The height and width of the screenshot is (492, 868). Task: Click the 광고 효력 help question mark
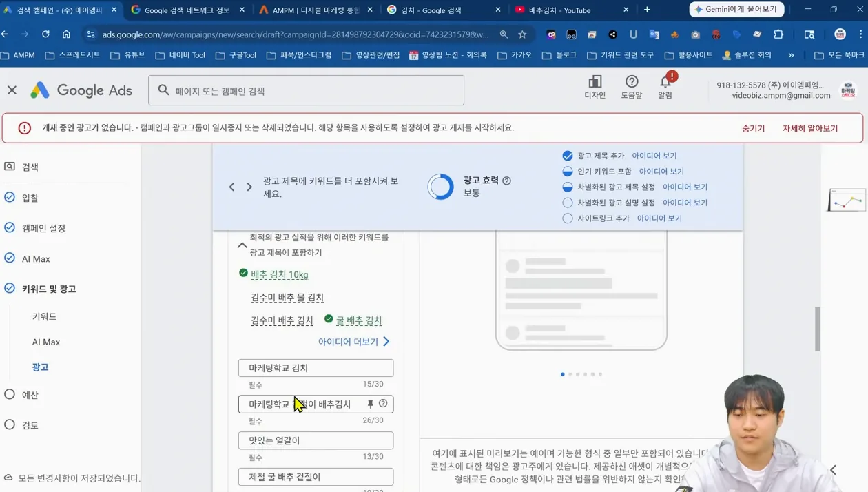tap(506, 181)
